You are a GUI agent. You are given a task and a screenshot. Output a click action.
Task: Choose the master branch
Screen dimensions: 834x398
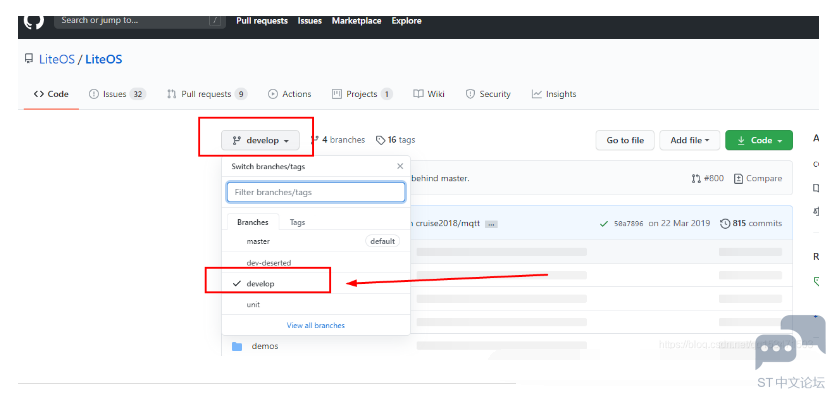coord(315,241)
